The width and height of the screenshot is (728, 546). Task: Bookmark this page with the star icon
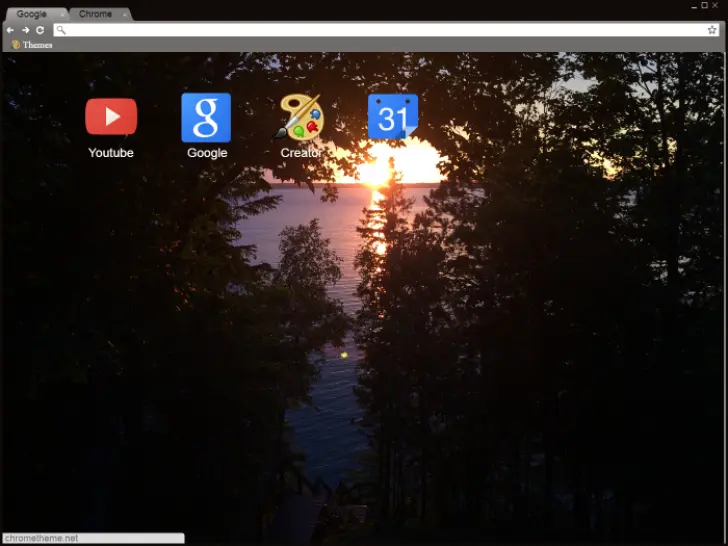(x=712, y=30)
